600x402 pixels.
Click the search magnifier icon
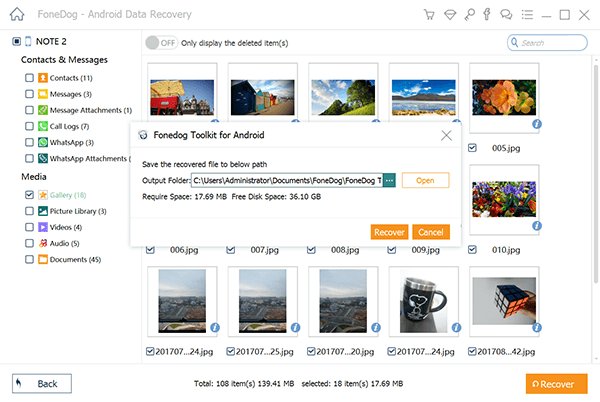(x=515, y=42)
